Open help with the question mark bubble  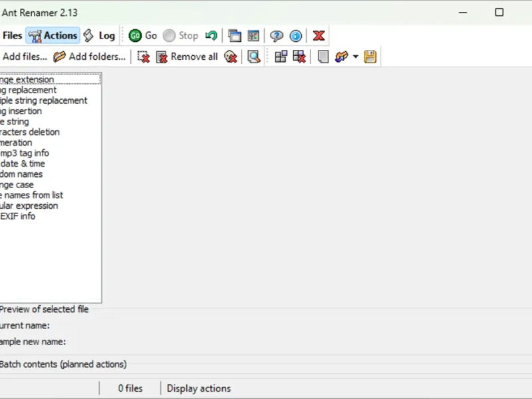277,35
